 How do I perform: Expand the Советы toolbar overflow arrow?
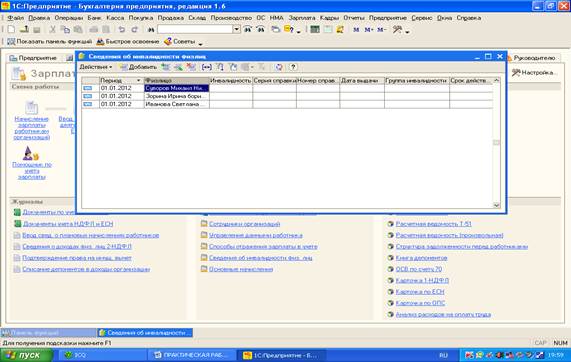pyautogui.click(x=200, y=44)
